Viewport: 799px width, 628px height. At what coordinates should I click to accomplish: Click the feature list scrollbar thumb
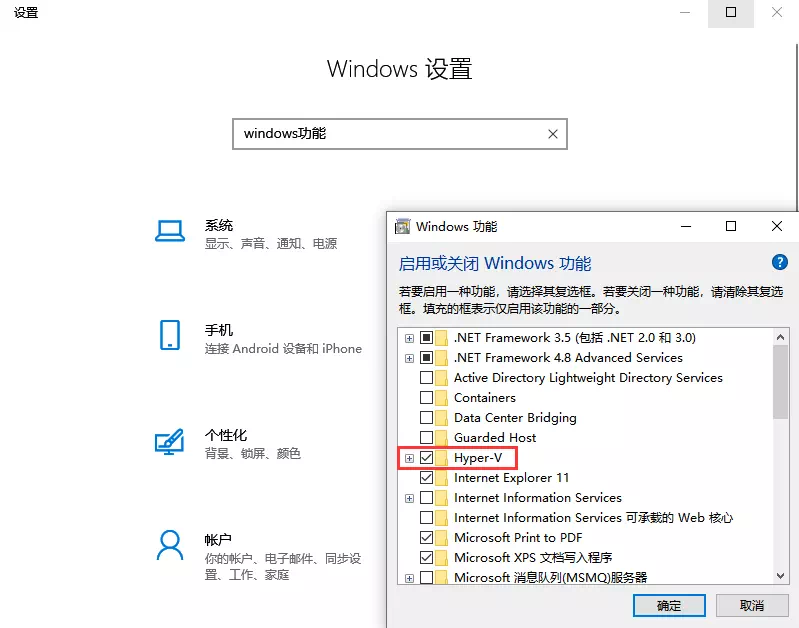click(780, 382)
